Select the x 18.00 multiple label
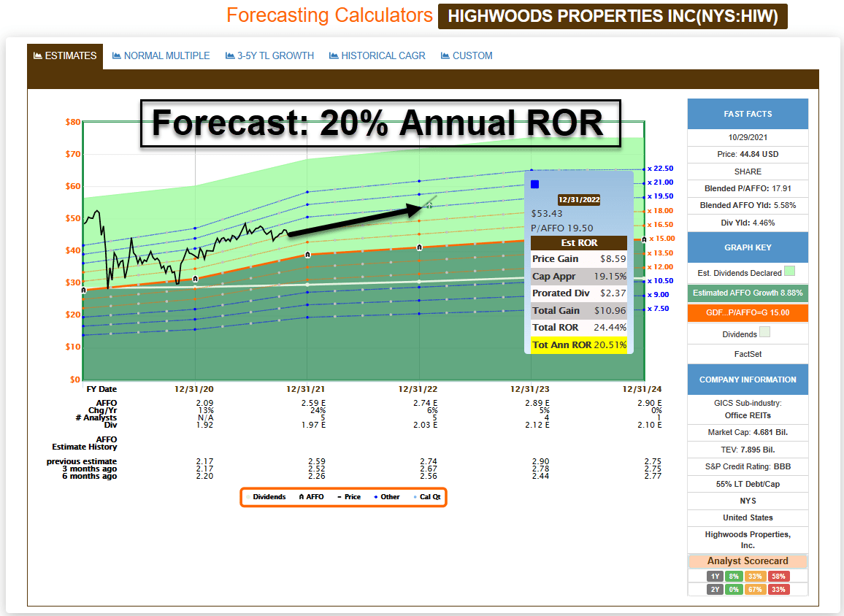The image size is (844, 616). click(661, 211)
